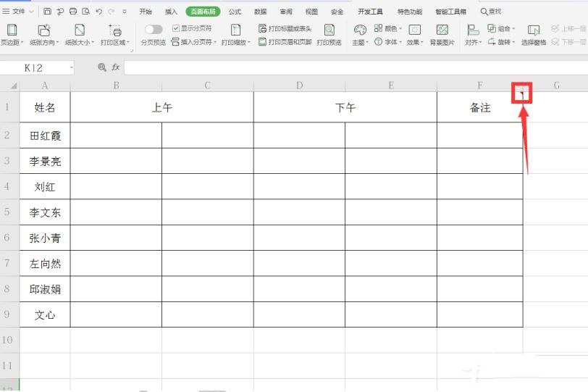588x392 pixels.
Task: Open the 开发工具 tab
Action: tap(370, 12)
